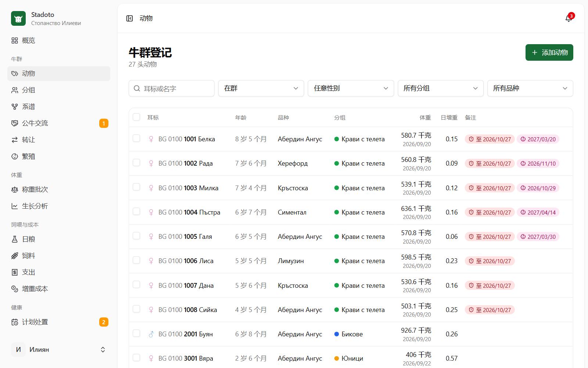This screenshot has width=588, height=368.
Task: Click the 繁殖 baby face icon
Action: [x=15, y=156]
